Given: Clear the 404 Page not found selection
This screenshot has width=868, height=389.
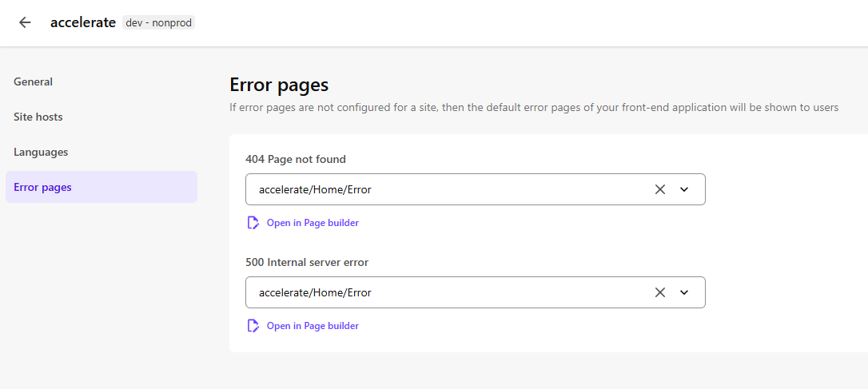Looking at the screenshot, I should click(659, 189).
